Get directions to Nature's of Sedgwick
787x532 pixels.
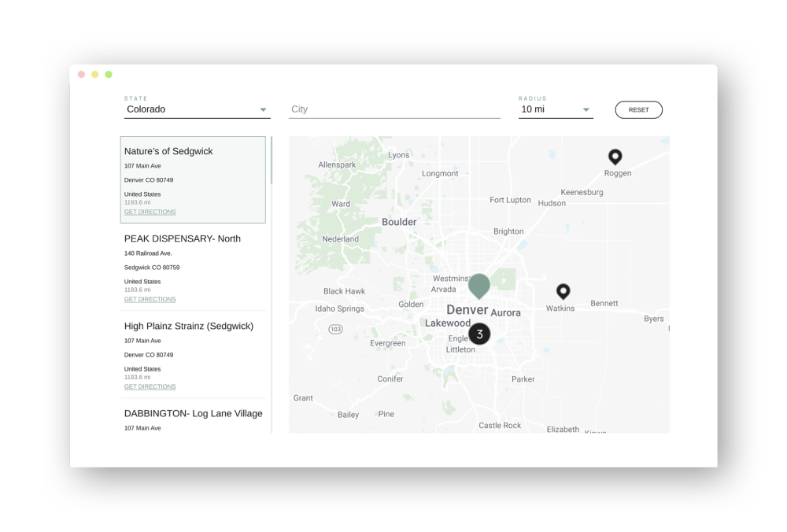150,212
